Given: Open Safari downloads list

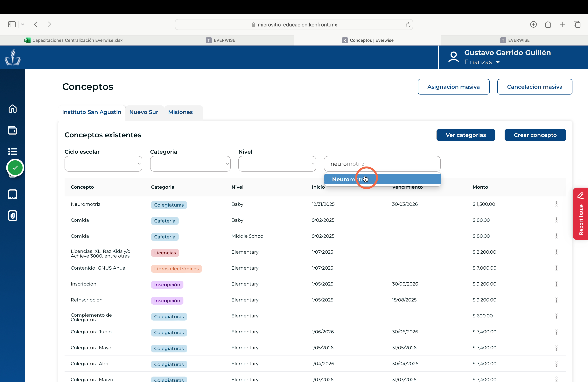Looking at the screenshot, I should (533, 24).
